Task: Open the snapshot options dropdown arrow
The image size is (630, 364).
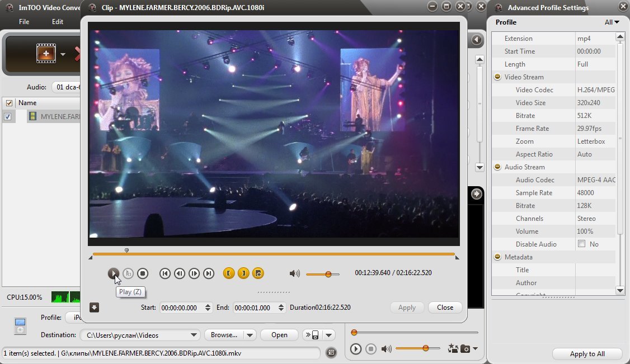Action: 476,349
